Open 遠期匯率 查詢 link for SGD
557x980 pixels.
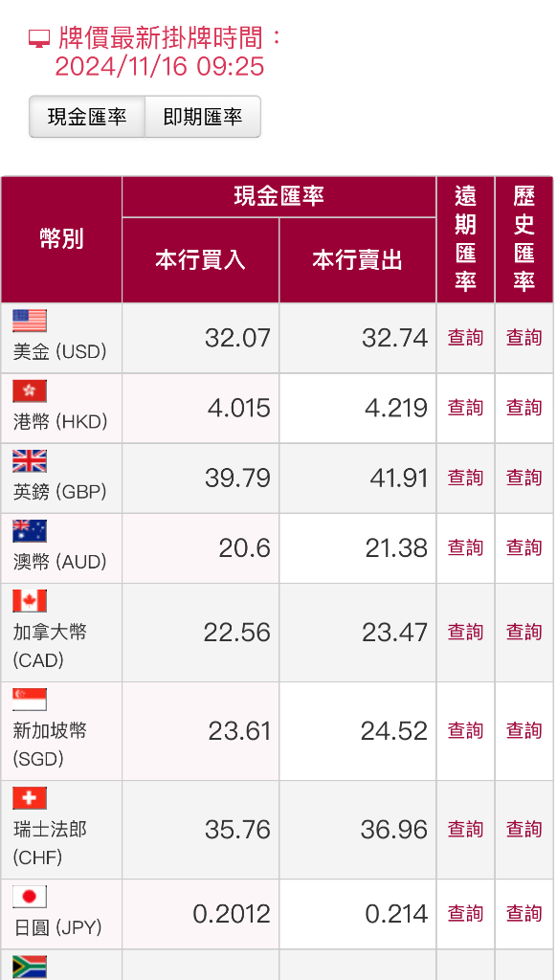tap(465, 730)
